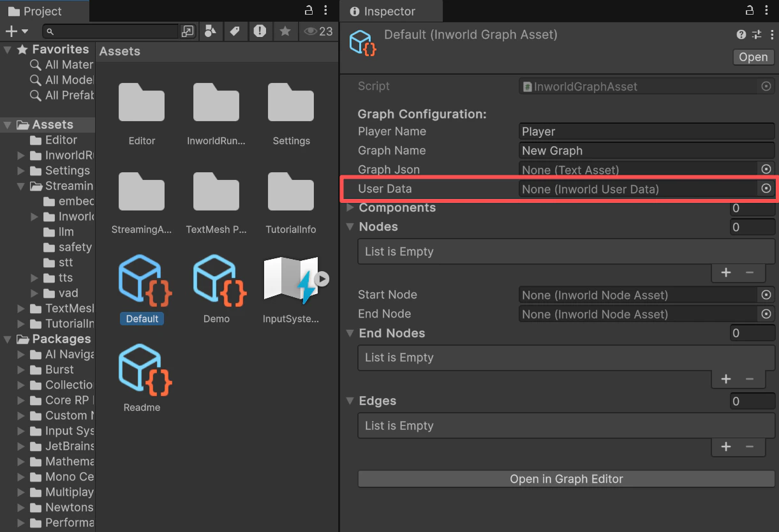779x532 pixels.
Task: Click the Graph Json object picker circle
Action: pos(766,169)
